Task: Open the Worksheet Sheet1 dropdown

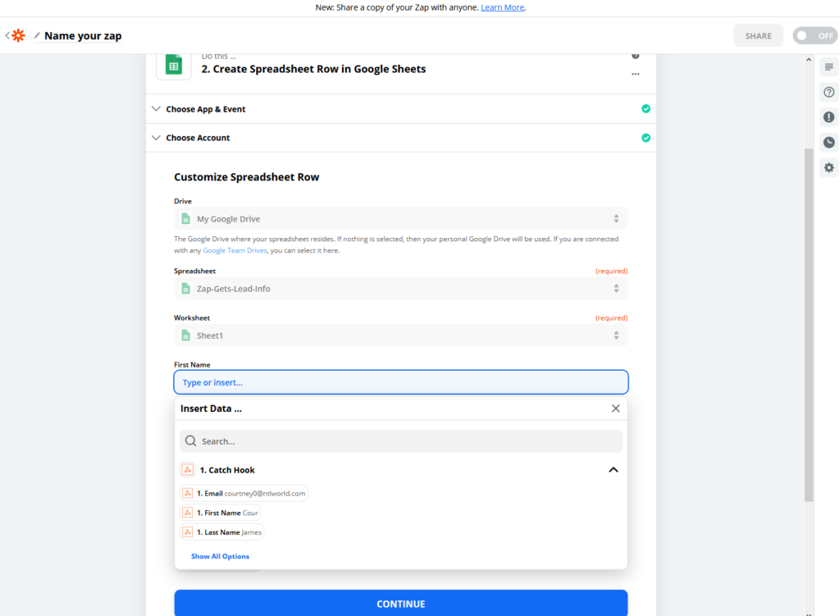Action: coord(400,335)
